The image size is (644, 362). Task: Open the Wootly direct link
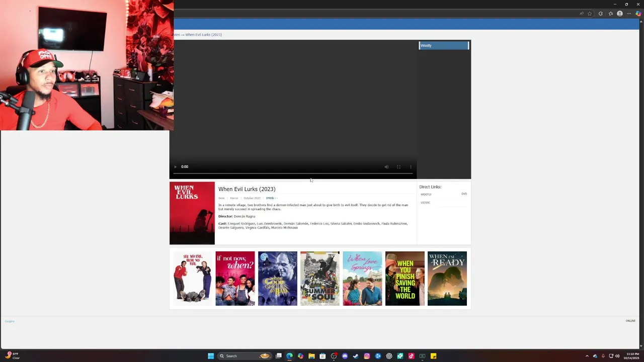click(x=426, y=194)
